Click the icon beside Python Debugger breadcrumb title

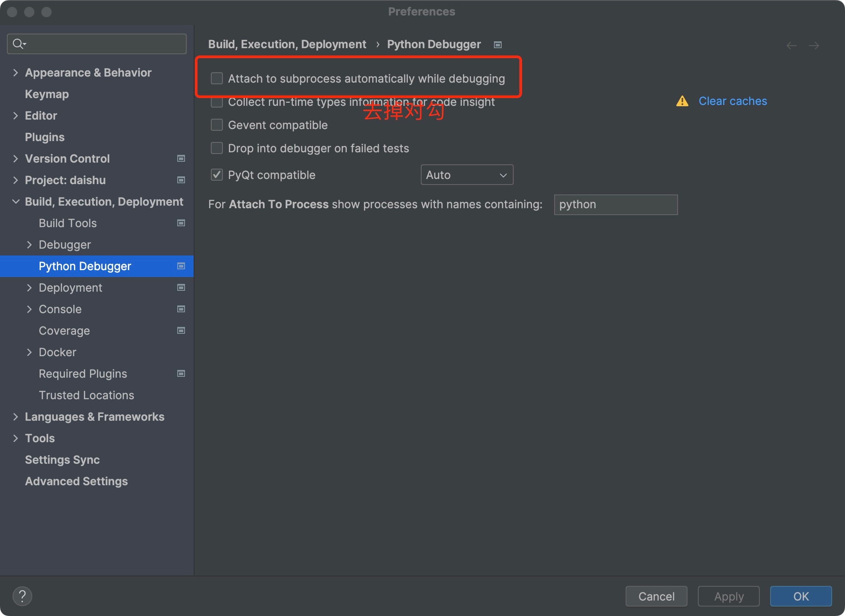click(x=498, y=45)
